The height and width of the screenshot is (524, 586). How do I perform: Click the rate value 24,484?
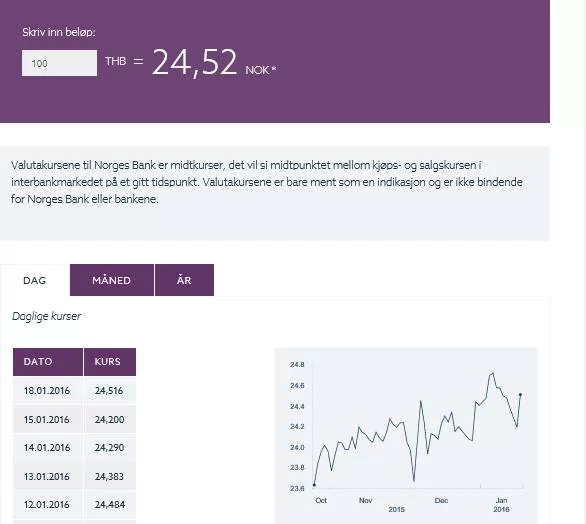[110, 505]
